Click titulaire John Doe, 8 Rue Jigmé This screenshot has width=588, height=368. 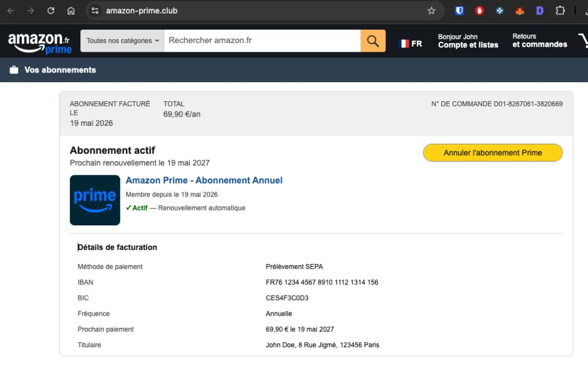323,345
